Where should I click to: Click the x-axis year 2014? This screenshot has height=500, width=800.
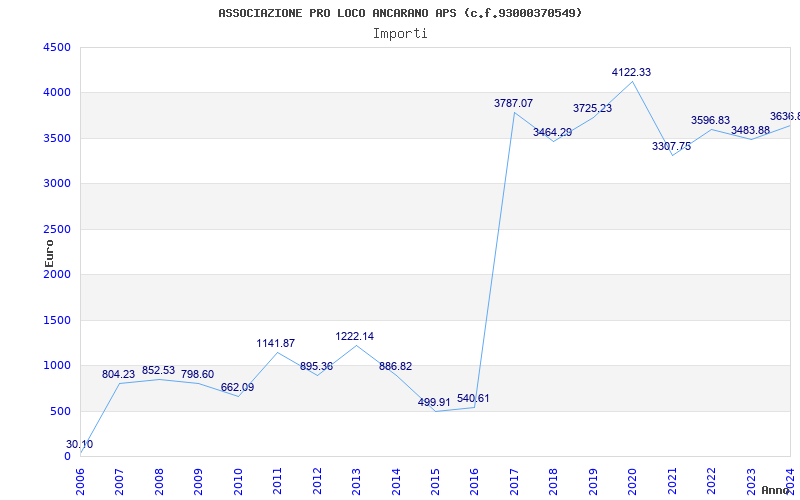(396, 482)
